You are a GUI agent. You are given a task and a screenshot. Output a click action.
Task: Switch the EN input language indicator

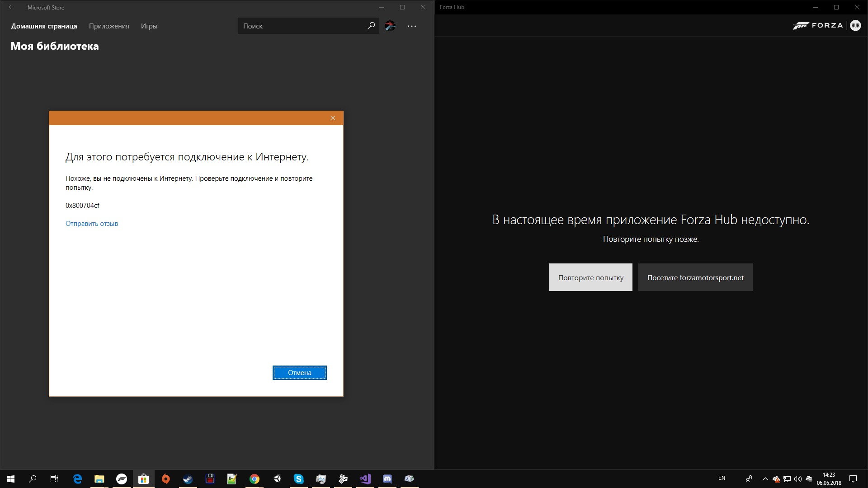pos(722,479)
